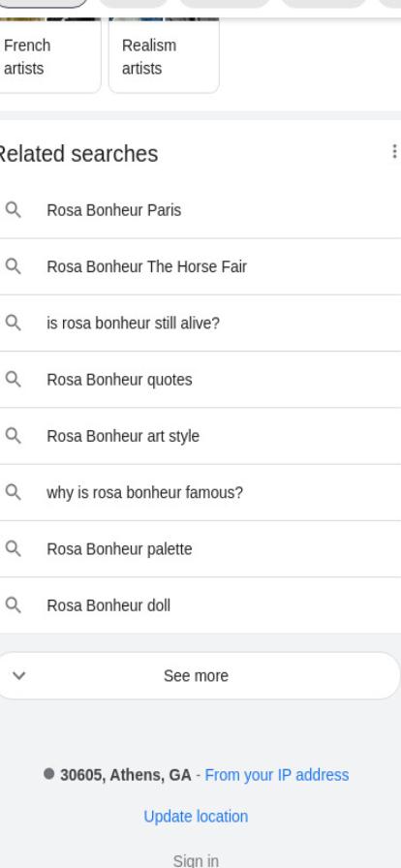The width and height of the screenshot is (401, 868).
Task: Click magnifier icon beside Rosa Bonheur palette
Action: click(x=14, y=548)
